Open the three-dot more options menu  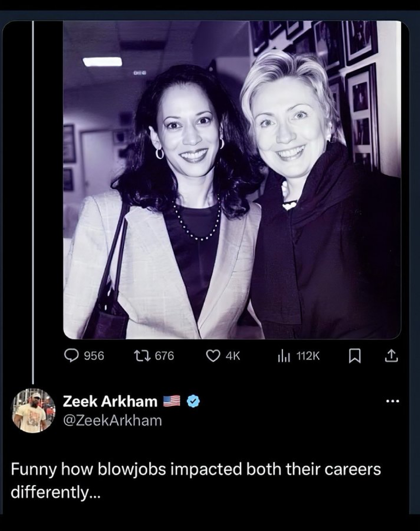click(393, 402)
